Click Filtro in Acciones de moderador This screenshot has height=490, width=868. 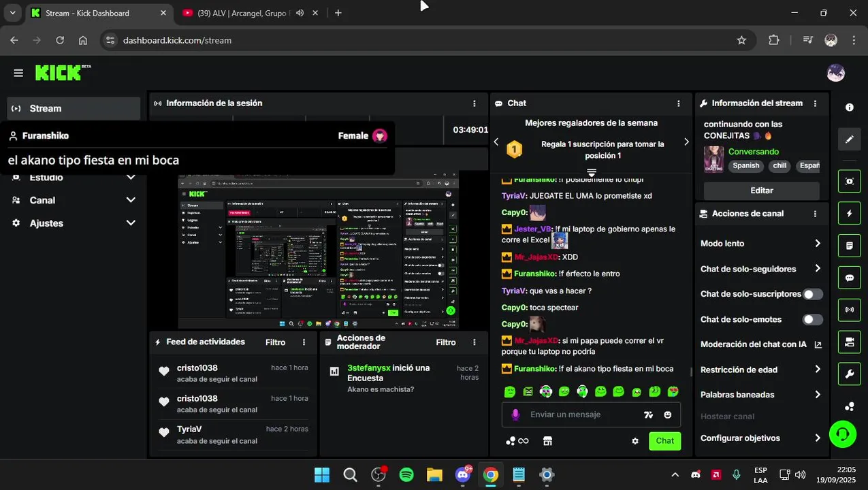[446, 342]
